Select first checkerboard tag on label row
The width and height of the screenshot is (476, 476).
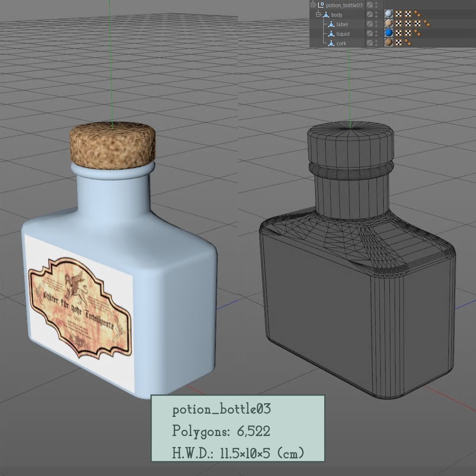coord(398,23)
